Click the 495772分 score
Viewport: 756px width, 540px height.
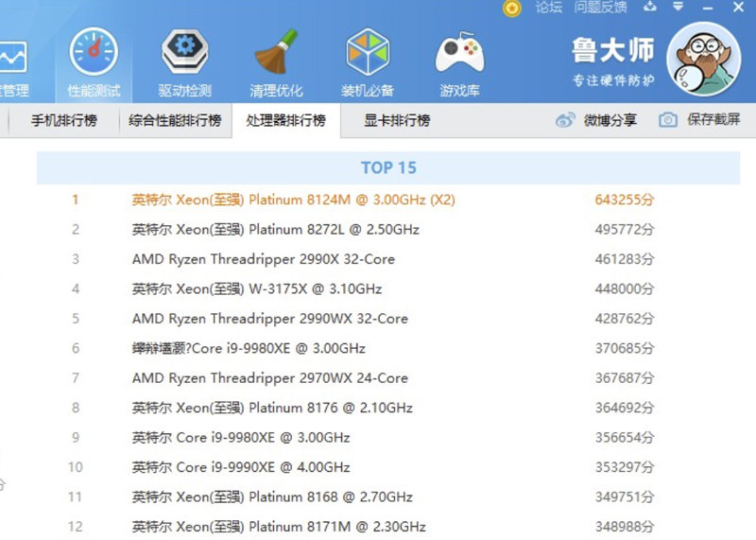625,229
